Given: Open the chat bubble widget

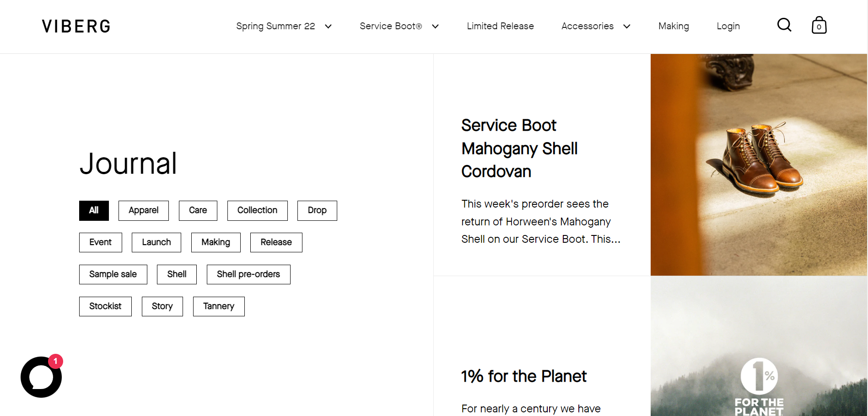Looking at the screenshot, I should (41, 377).
